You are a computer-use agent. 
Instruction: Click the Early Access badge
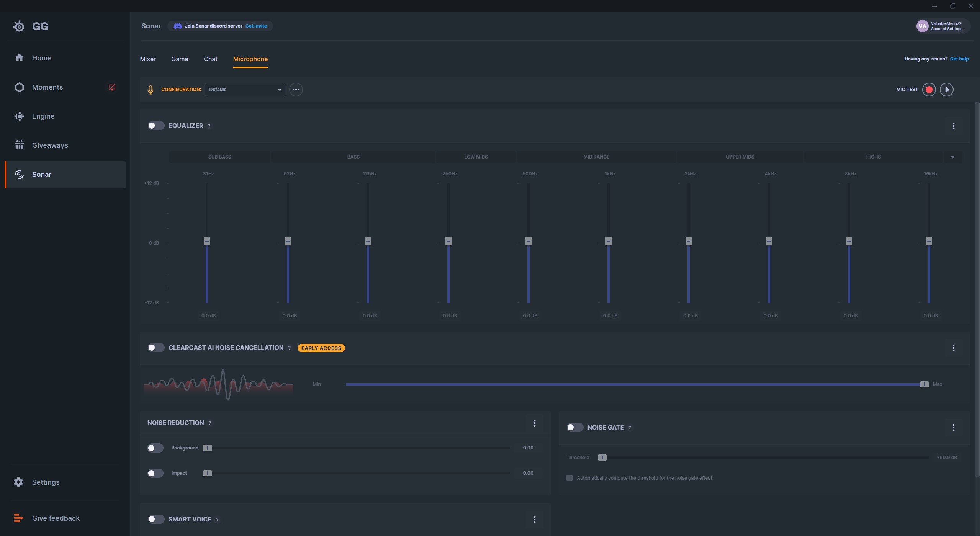(321, 348)
